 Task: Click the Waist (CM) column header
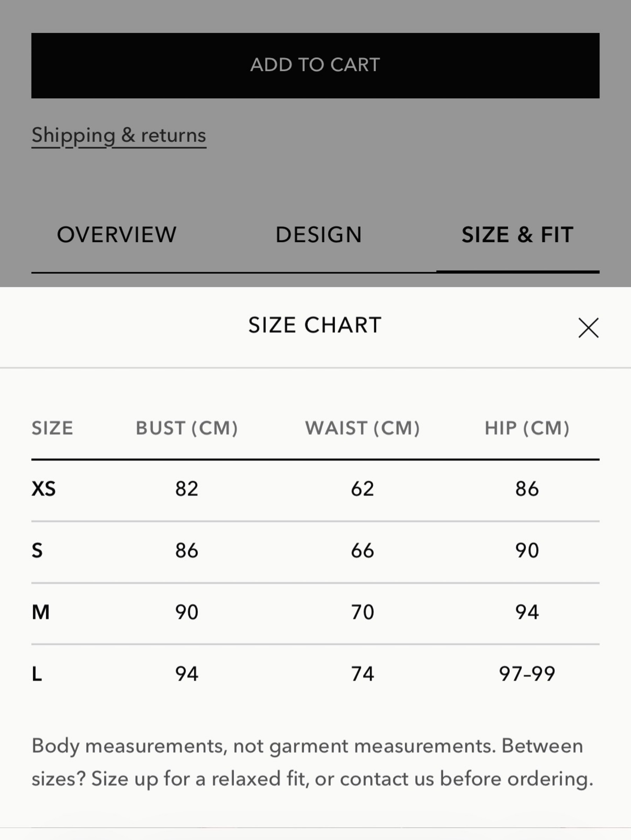point(362,428)
